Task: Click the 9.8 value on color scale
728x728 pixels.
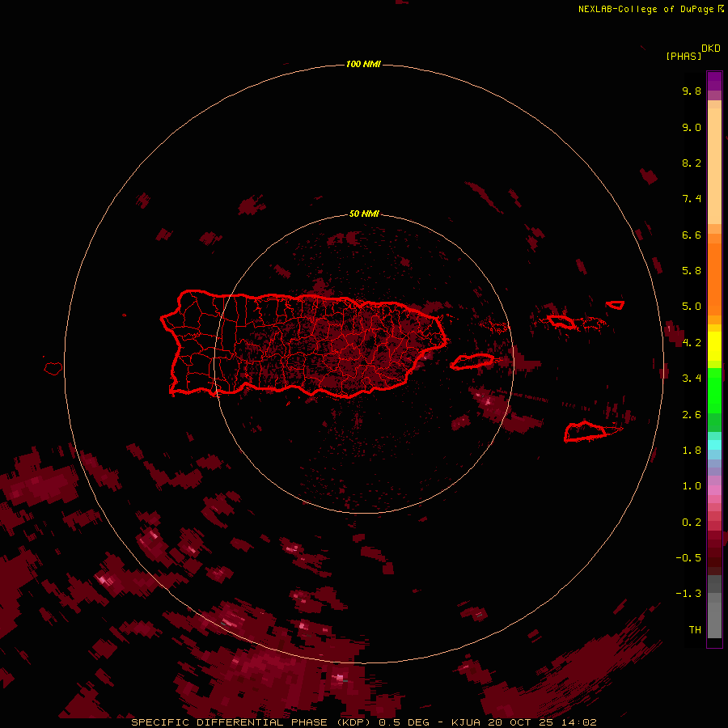Action: [692, 91]
